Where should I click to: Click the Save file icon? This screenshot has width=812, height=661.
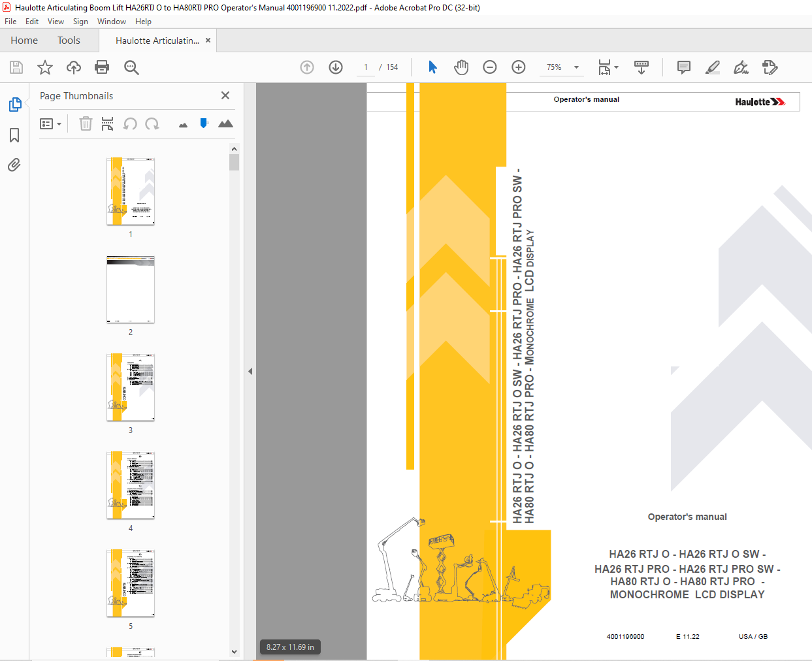point(16,67)
